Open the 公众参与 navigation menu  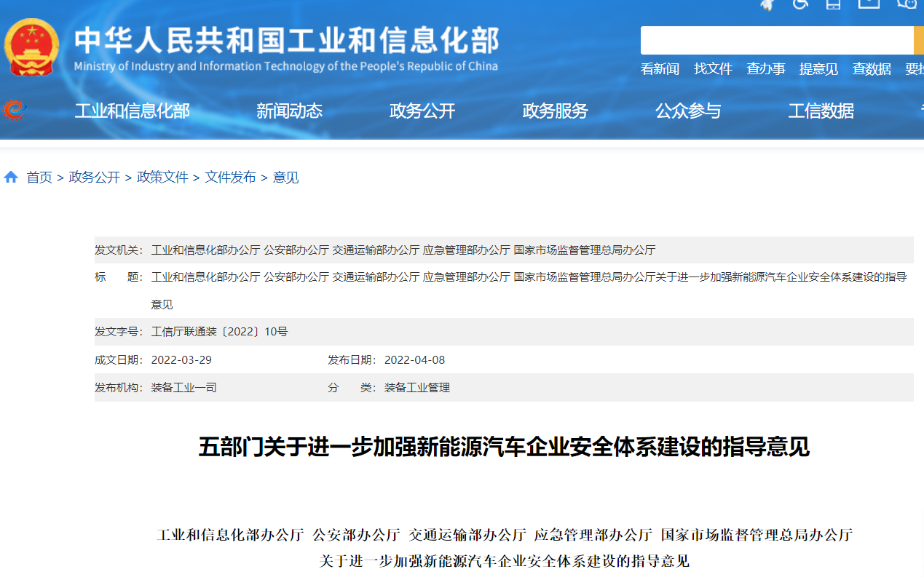click(688, 111)
